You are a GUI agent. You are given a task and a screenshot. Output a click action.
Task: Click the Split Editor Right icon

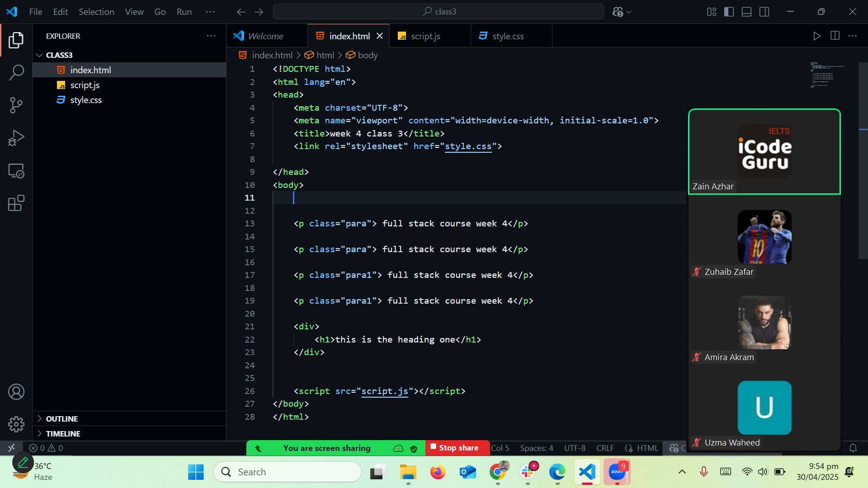tap(835, 36)
